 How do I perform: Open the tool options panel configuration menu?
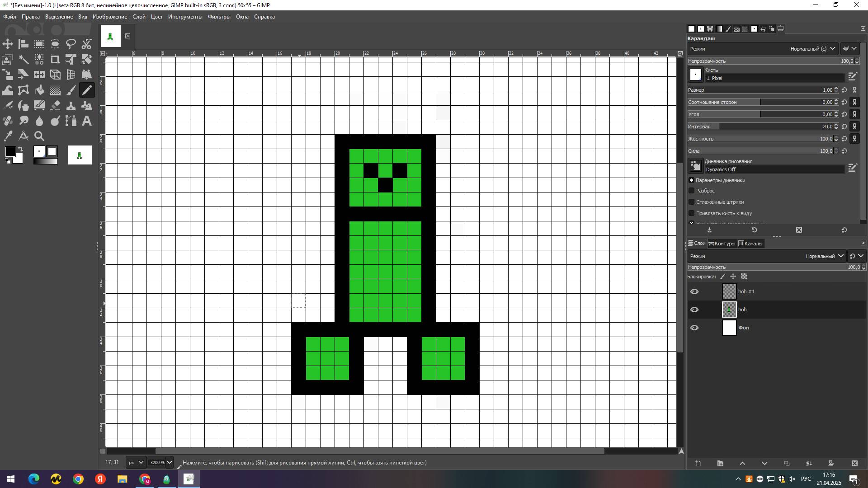(x=863, y=28)
